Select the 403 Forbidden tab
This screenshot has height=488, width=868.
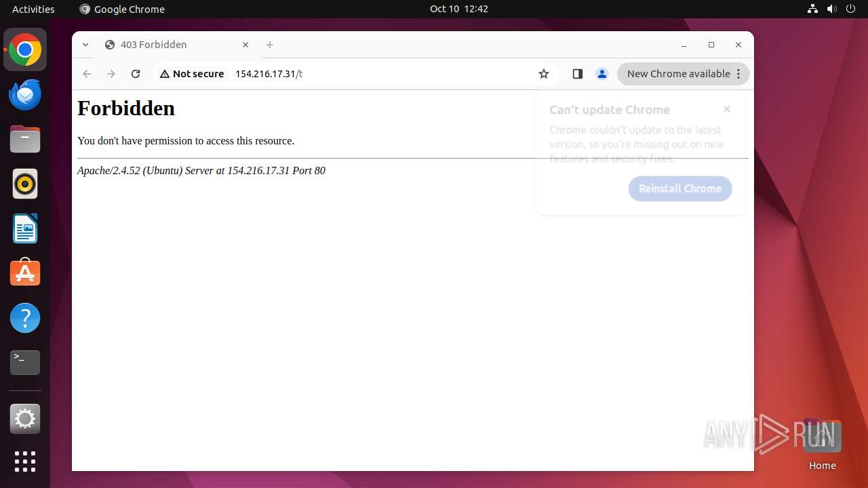click(176, 45)
